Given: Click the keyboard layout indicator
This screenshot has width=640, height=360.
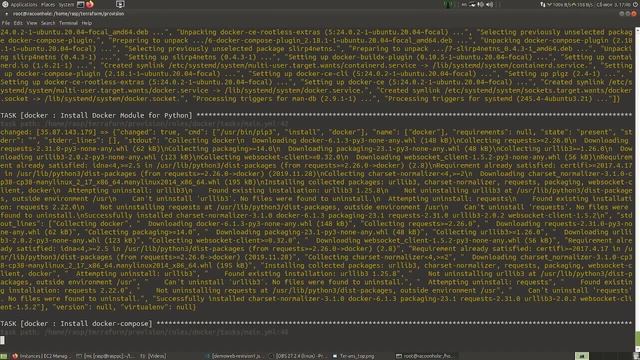Looking at the screenshot, I should [464, 4].
